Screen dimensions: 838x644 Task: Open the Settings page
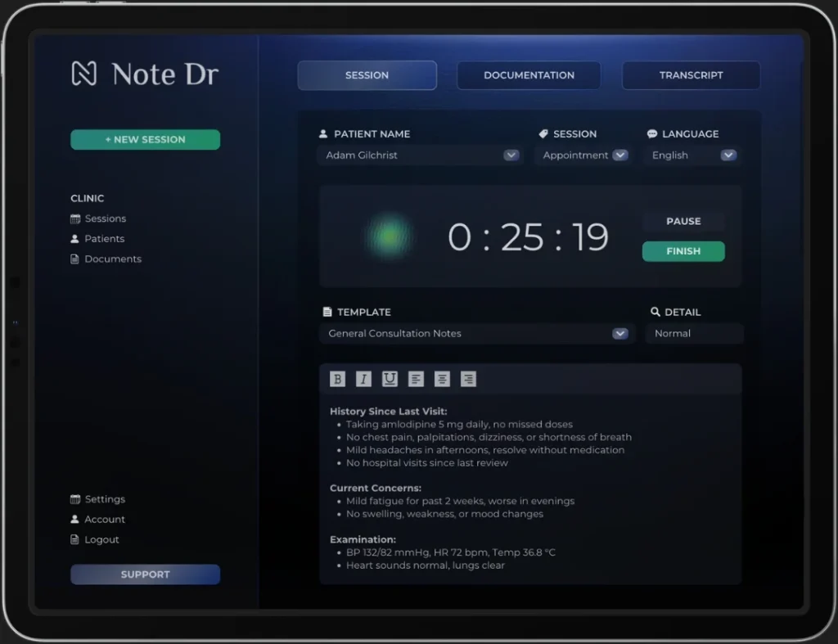[x=104, y=499]
